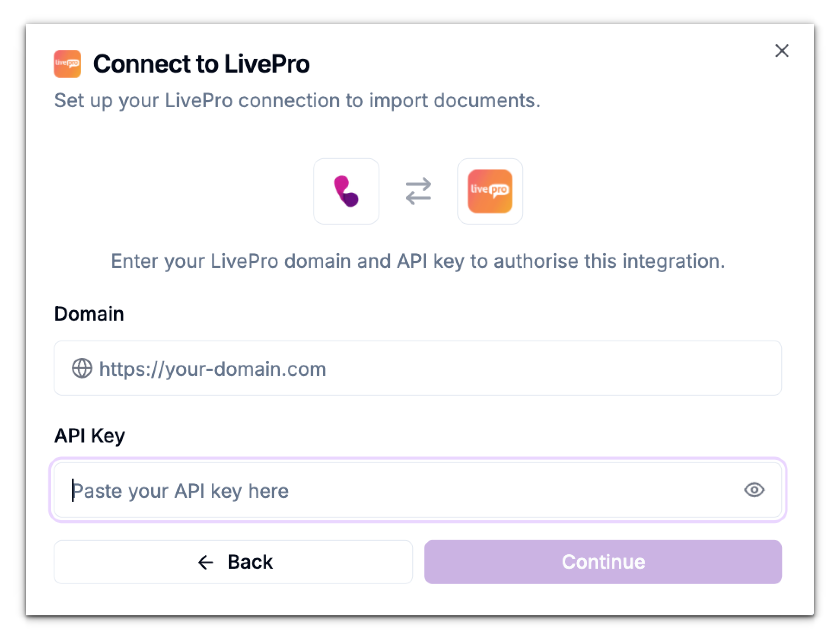
Task: Click the back arrow inside the Back button
Action: pos(204,562)
